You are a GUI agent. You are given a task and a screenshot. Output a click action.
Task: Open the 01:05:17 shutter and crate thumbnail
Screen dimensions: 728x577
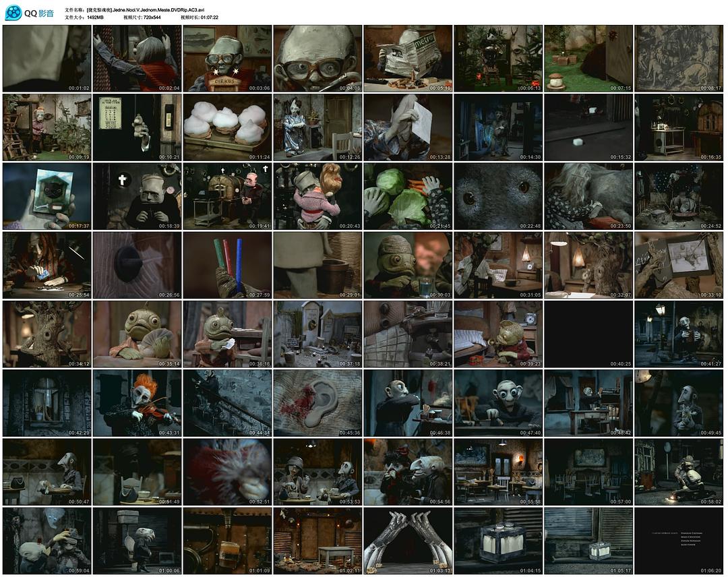pyautogui.click(x=588, y=541)
